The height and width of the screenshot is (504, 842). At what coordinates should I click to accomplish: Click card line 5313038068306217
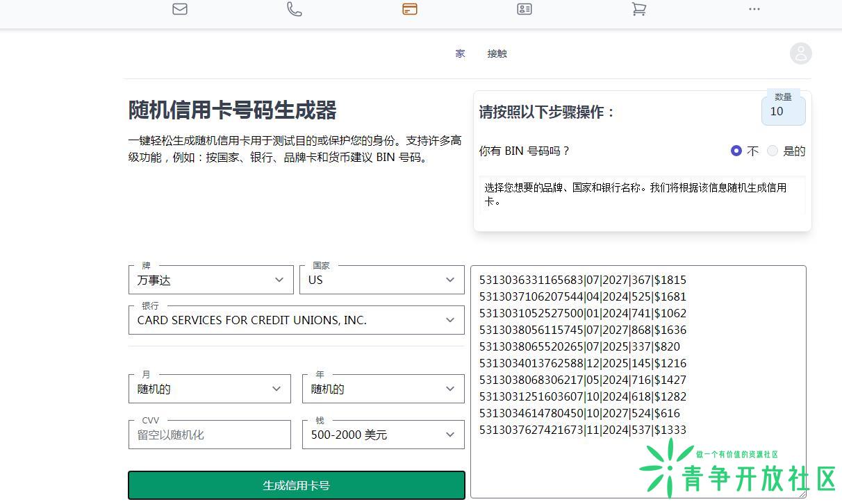coord(583,380)
